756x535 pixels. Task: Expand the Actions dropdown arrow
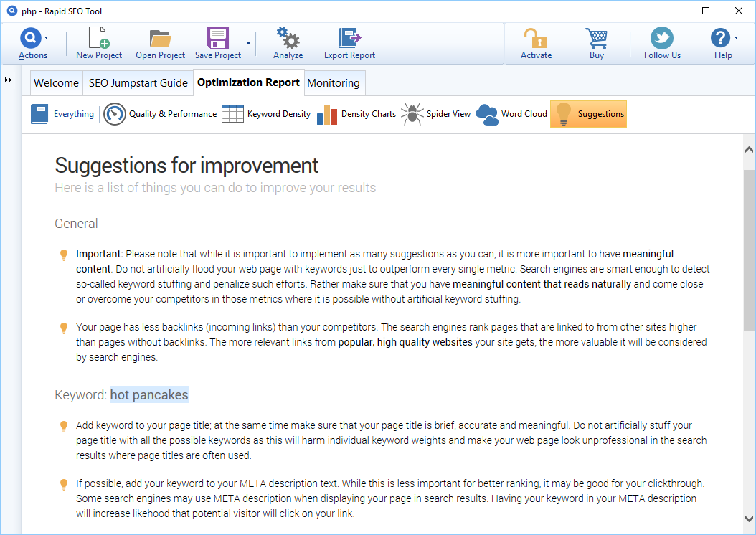(47, 37)
